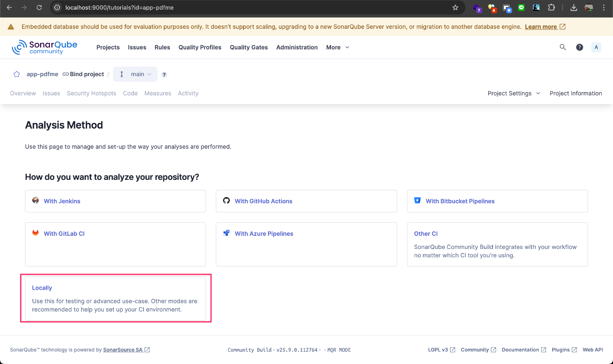Open the Plugins footer link

tap(564, 350)
